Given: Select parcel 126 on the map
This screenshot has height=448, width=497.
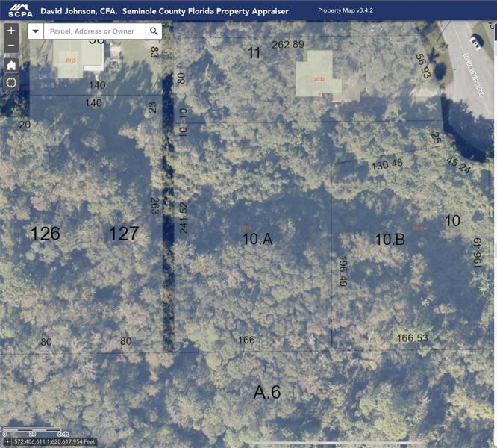Looking at the screenshot, I should pyautogui.click(x=46, y=234).
